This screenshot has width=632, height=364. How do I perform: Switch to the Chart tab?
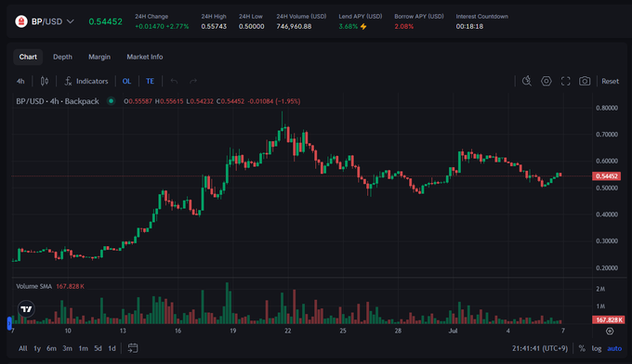tap(28, 57)
